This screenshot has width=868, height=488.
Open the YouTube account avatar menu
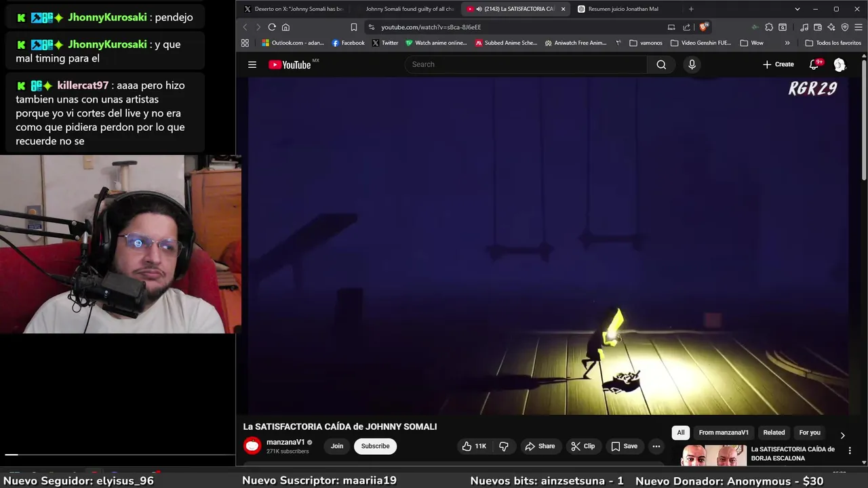click(840, 64)
